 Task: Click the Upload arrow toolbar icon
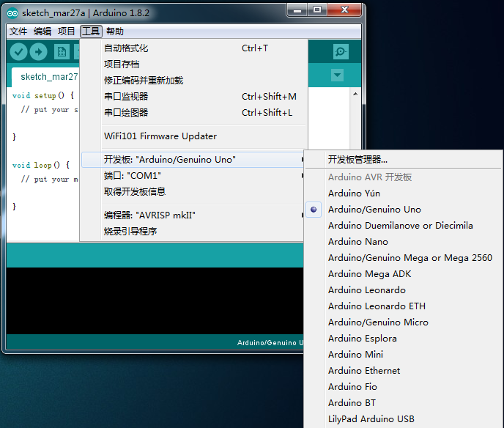tap(39, 52)
